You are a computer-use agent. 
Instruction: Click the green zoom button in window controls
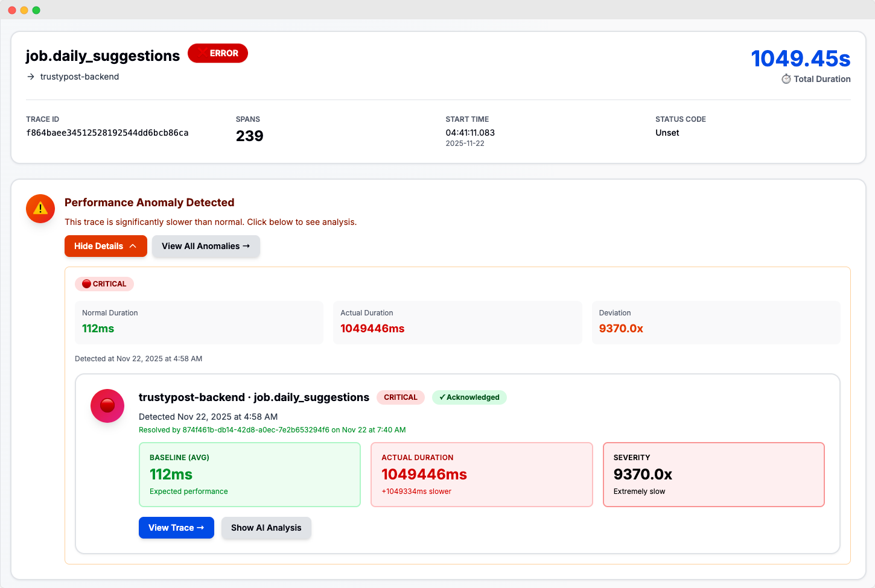[x=36, y=10]
